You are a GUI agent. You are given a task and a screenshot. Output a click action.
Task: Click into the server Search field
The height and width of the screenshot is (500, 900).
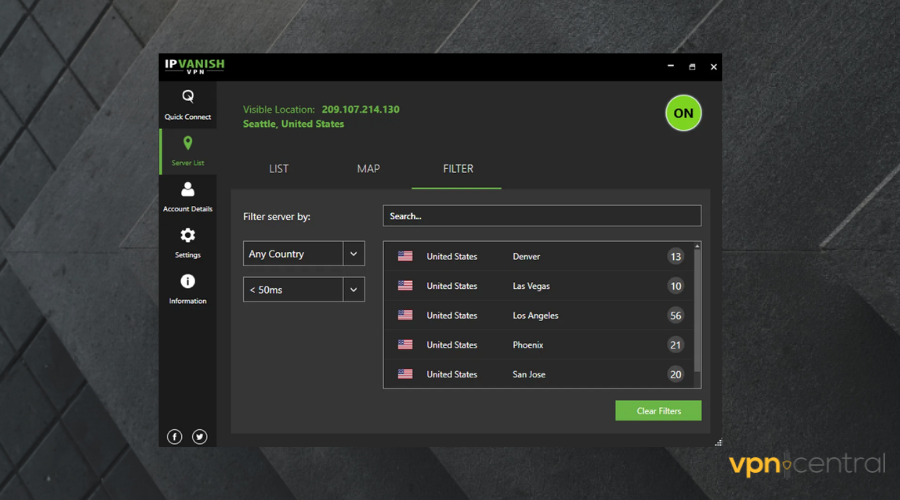click(541, 216)
